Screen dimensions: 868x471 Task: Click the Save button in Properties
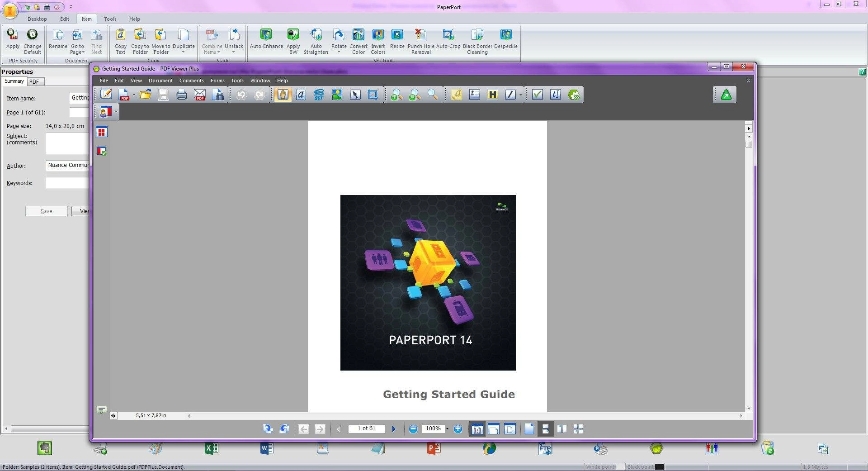coord(47,211)
